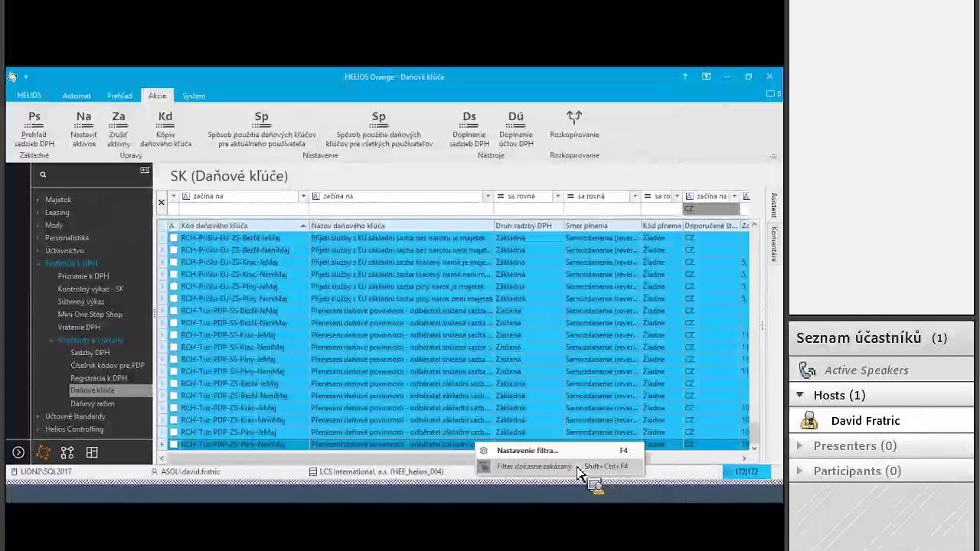Click the hierarchy tree icon in sidebar footer

click(67, 452)
